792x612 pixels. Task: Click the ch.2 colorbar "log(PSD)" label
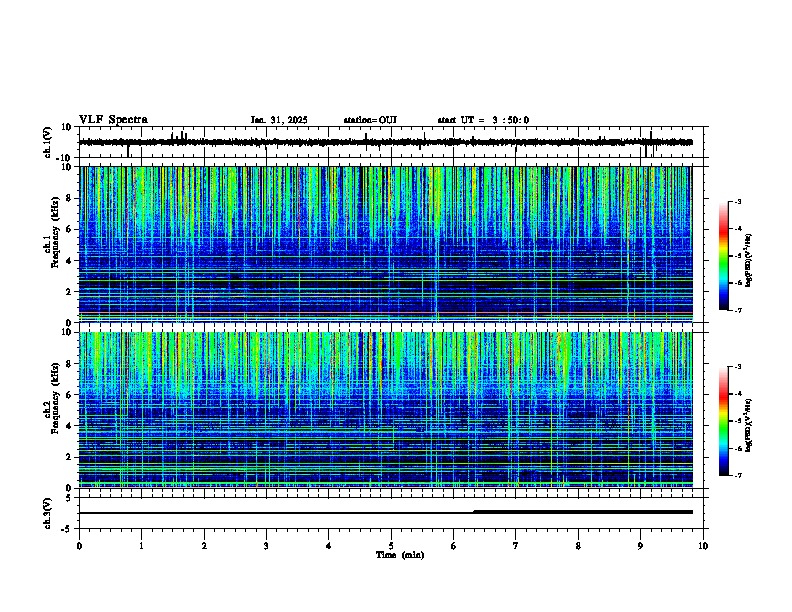click(749, 425)
